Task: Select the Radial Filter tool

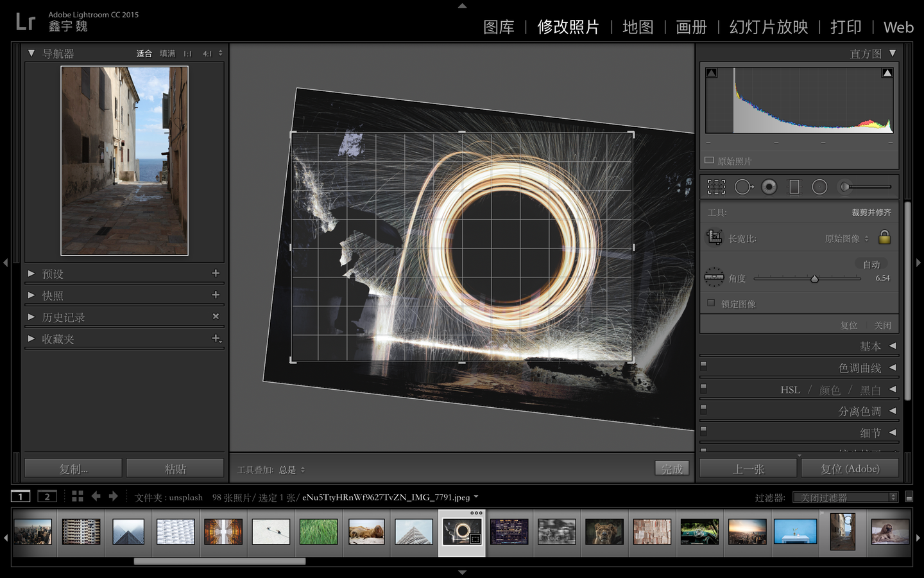Action: pyautogui.click(x=819, y=187)
